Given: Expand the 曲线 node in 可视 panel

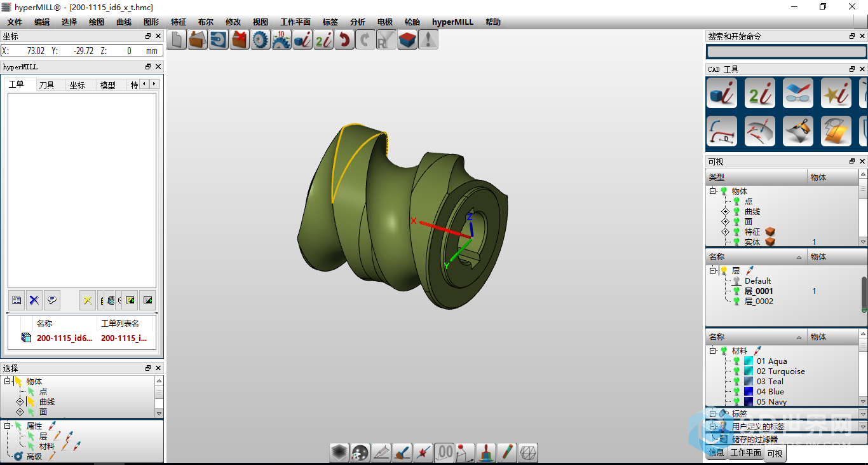Looking at the screenshot, I should (x=725, y=211).
